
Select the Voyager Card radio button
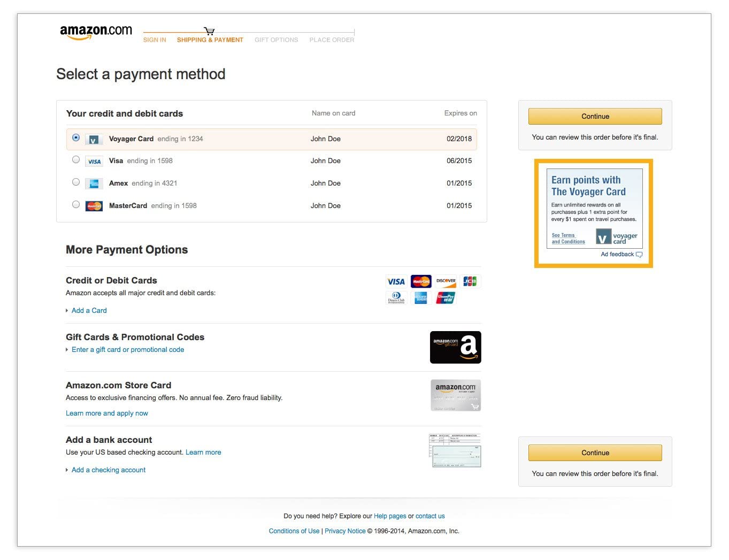[76, 138]
